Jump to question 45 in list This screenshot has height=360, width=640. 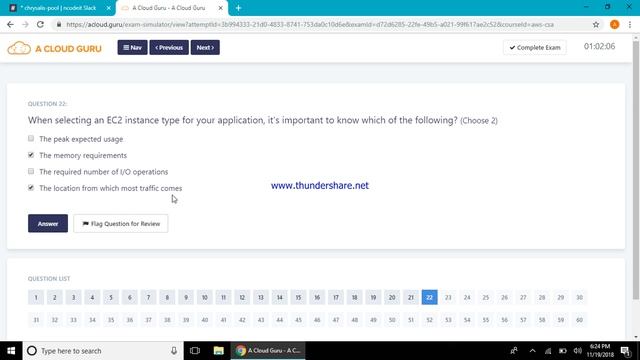tap(298, 320)
